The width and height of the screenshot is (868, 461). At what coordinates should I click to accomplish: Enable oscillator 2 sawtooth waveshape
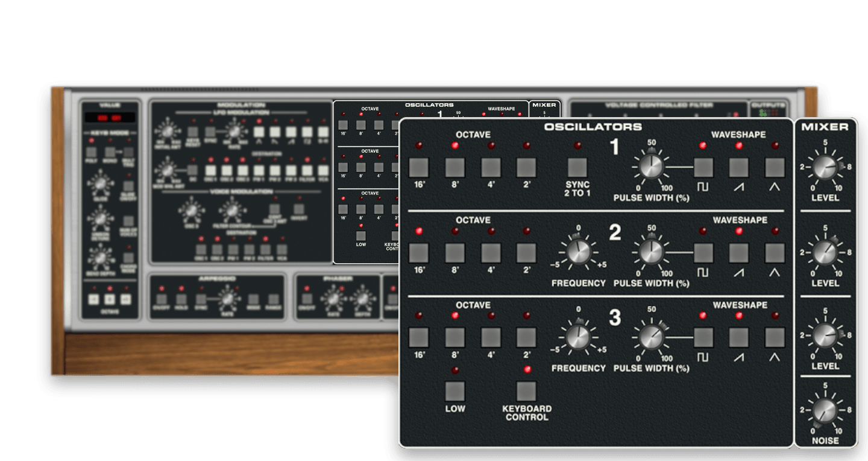point(738,253)
